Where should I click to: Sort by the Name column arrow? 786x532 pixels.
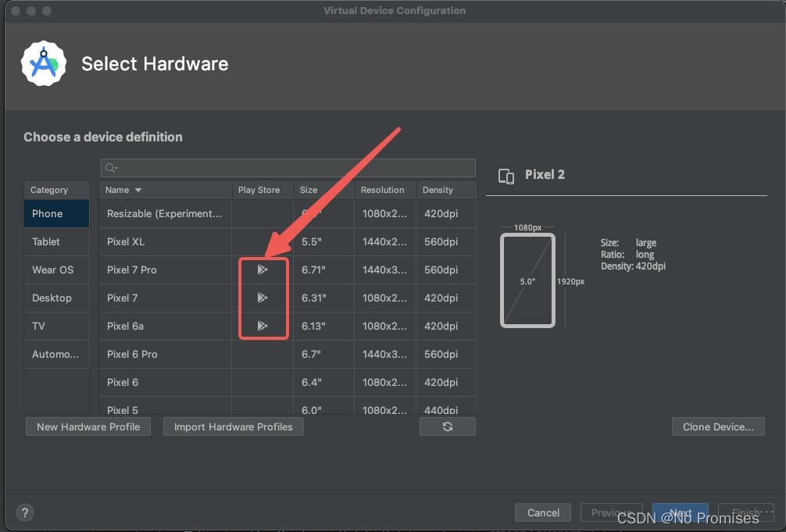click(x=138, y=190)
